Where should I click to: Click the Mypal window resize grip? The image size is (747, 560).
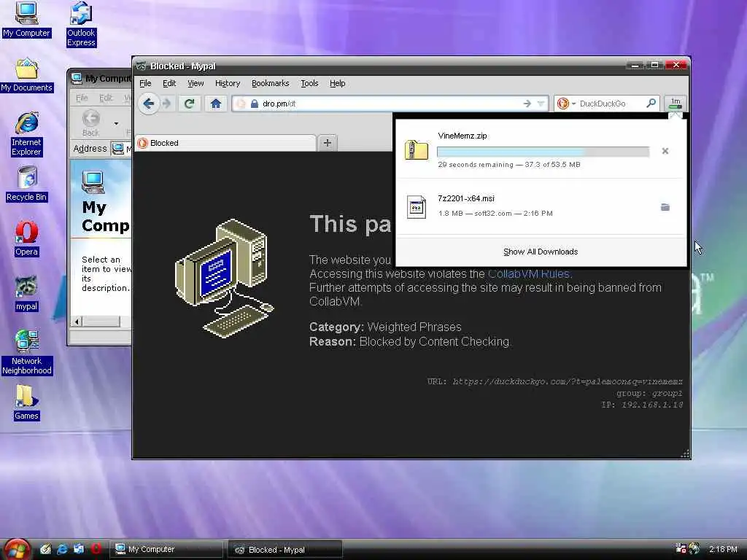(x=685, y=454)
